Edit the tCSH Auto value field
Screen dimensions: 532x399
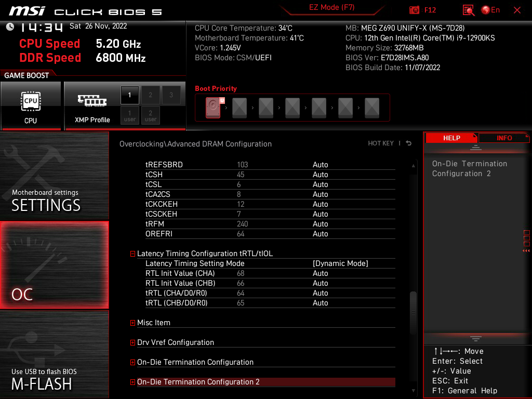(x=320, y=175)
